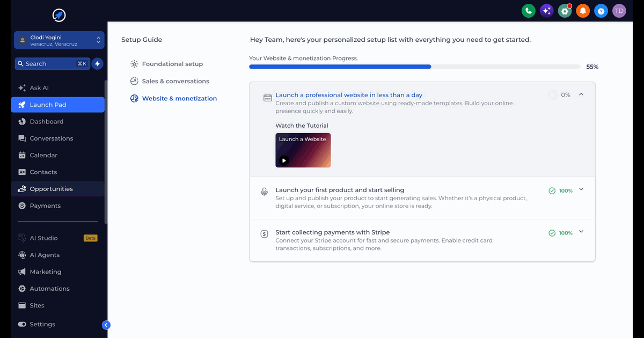Open Ask AI in sidebar
This screenshot has height=338, width=644.
coord(57,88)
